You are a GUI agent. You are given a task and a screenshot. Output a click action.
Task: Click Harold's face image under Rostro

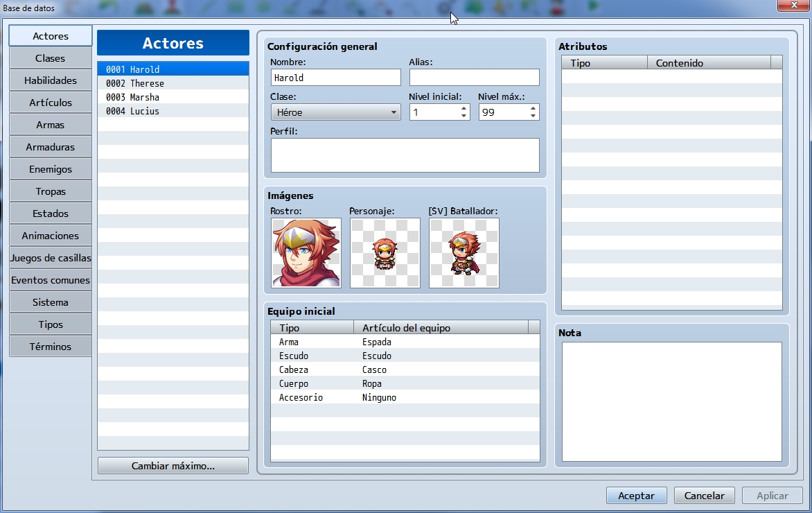pos(306,253)
